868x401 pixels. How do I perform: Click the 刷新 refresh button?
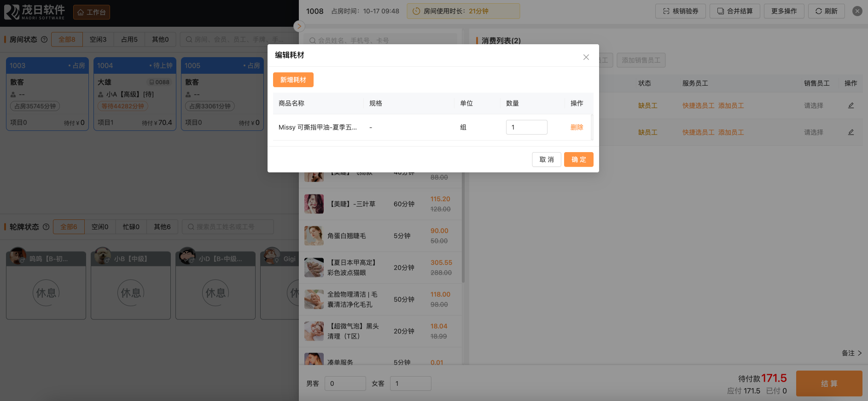826,11
